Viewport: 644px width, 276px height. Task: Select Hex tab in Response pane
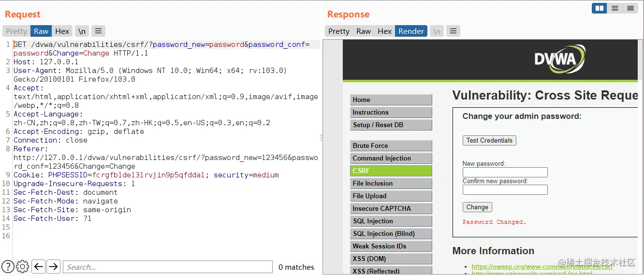385,31
